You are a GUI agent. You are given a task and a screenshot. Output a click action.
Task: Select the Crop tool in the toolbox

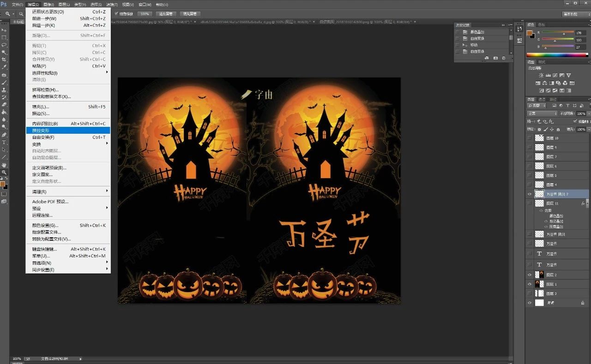[x=4, y=60]
